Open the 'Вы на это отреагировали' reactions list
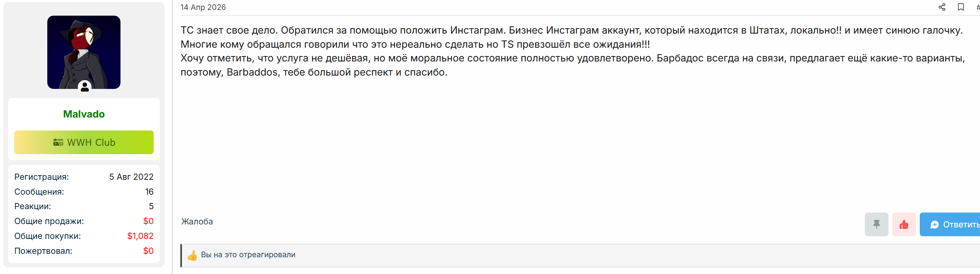 pyautogui.click(x=248, y=255)
